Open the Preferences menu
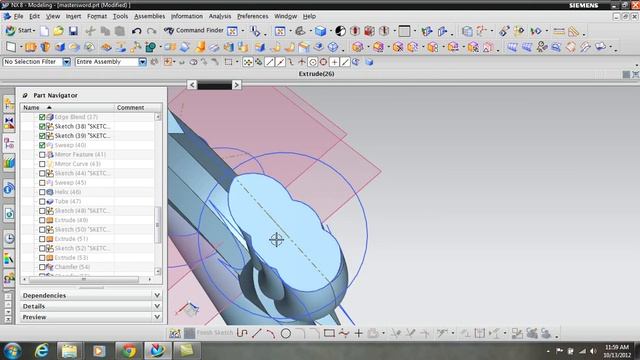The image size is (640, 360). (253, 16)
